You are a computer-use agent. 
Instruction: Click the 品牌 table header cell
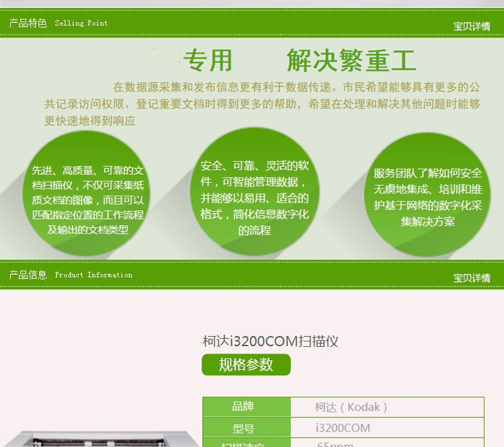tap(247, 407)
